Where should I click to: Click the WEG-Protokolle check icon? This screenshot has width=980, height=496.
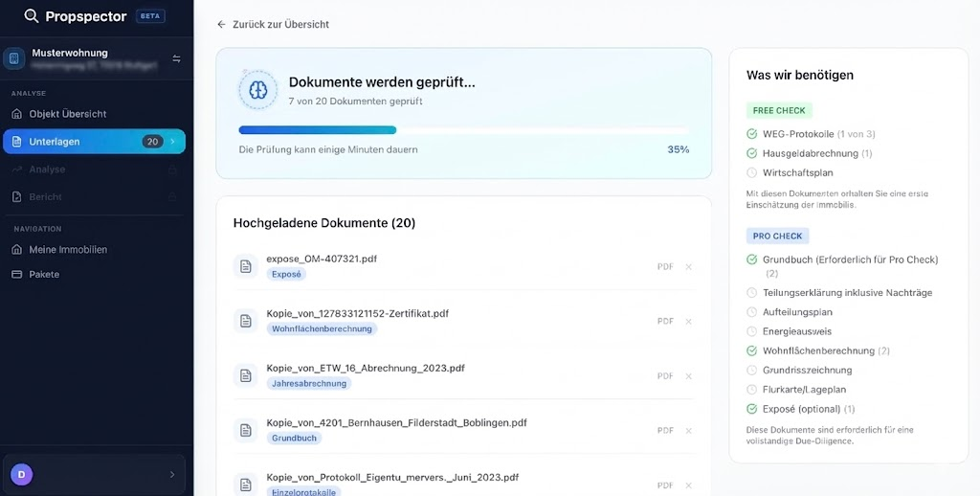[752, 134]
